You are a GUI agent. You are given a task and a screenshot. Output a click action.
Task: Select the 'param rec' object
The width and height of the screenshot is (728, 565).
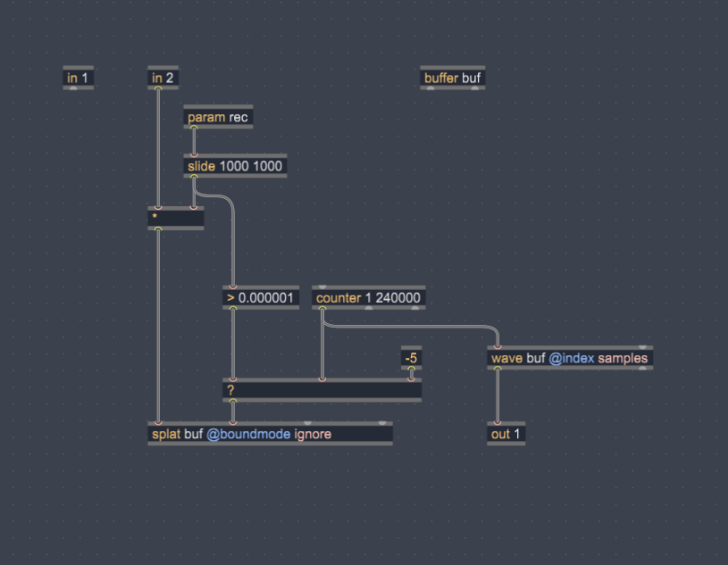(x=218, y=118)
